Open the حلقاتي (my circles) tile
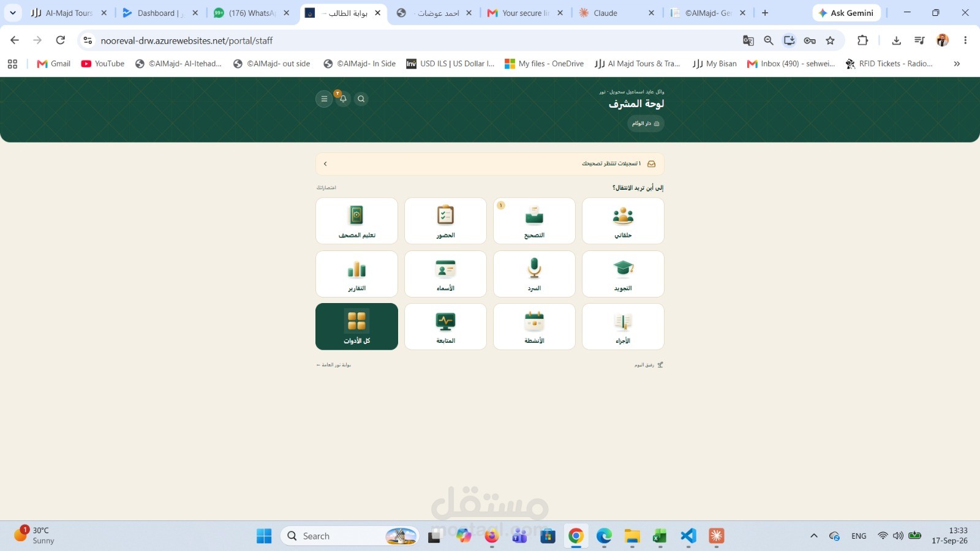The image size is (980, 551). tap(623, 221)
